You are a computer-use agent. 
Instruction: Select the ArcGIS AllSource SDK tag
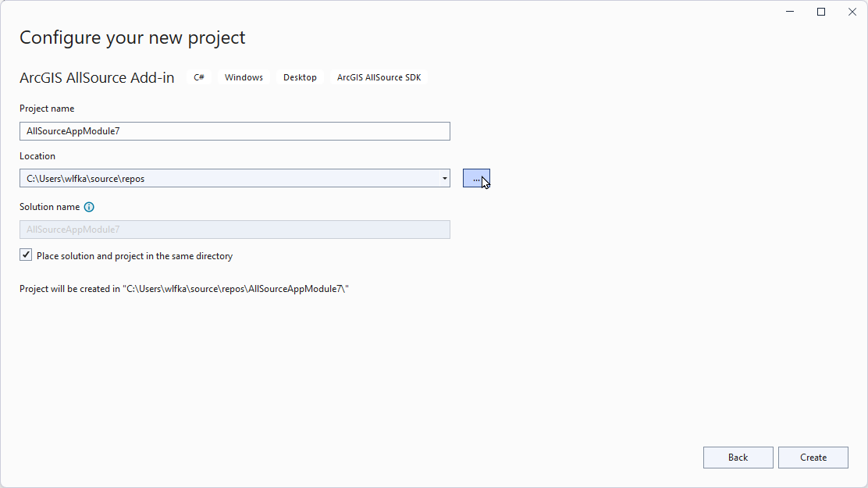[379, 77]
